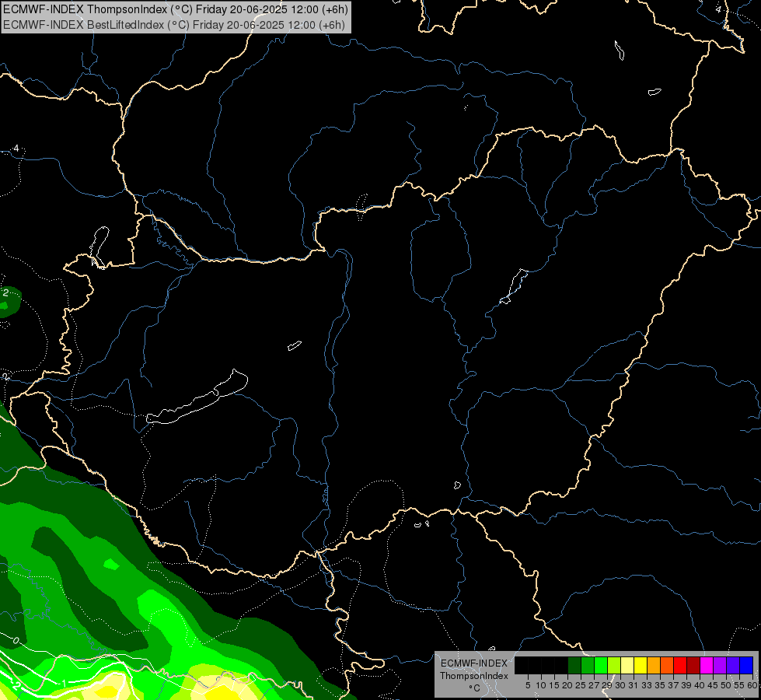The width and height of the screenshot is (761, 700).
Task: Click the pure yellow 31–33 legend swatch
Action: [x=641, y=665]
